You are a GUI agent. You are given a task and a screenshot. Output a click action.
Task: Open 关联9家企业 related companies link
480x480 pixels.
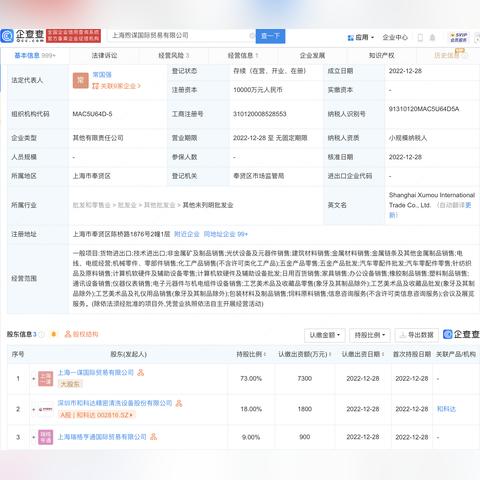(117, 86)
